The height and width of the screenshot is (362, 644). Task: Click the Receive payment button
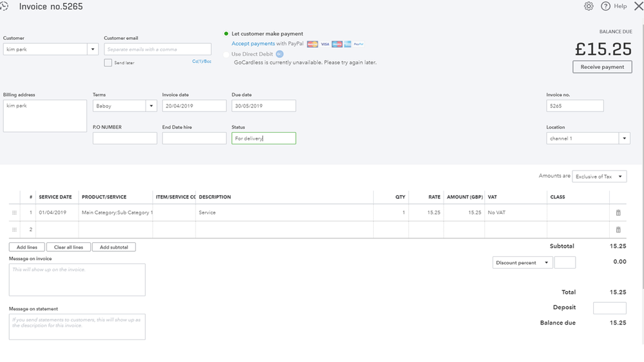click(602, 67)
